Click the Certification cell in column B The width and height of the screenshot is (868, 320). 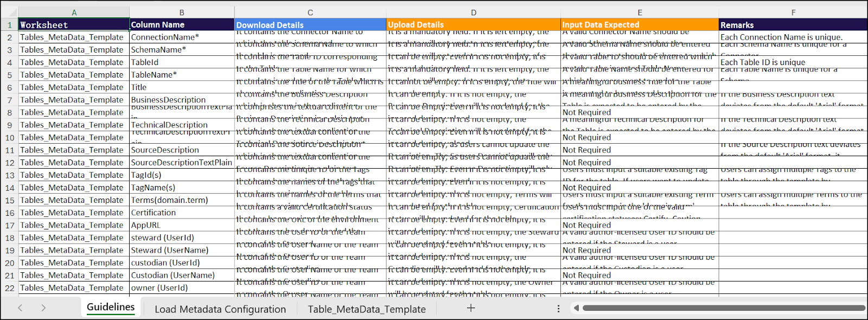pos(182,213)
